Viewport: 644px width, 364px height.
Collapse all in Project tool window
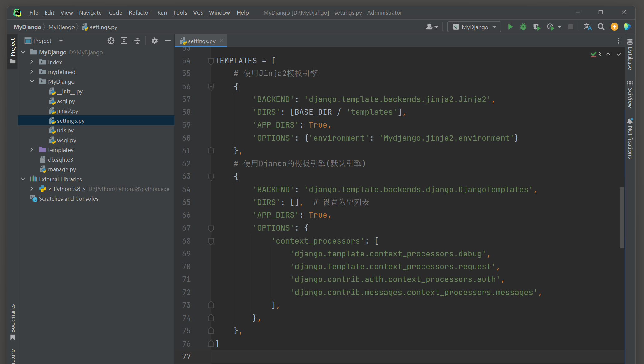[x=137, y=41]
